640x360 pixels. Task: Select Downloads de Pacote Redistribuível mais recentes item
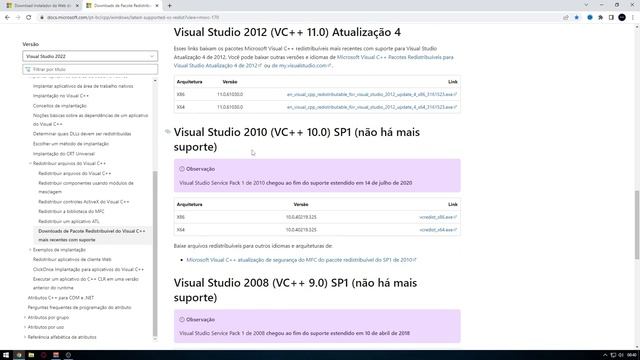92,236
